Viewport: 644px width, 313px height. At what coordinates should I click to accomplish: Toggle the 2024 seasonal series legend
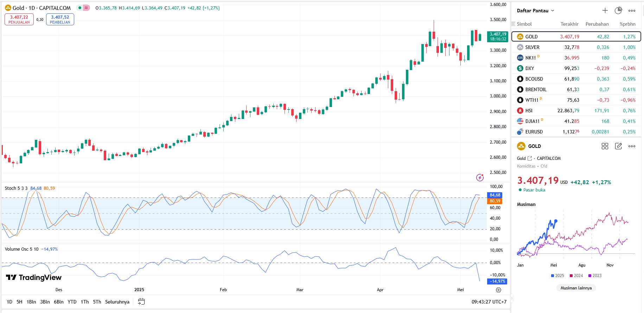tap(576, 276)
